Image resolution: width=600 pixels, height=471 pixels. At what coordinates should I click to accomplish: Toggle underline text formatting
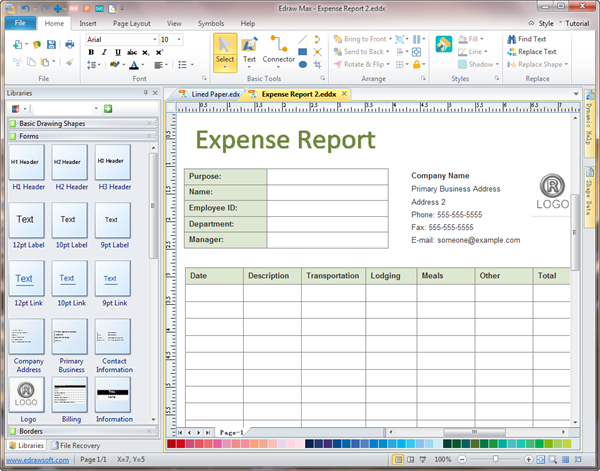click(117, 52)
